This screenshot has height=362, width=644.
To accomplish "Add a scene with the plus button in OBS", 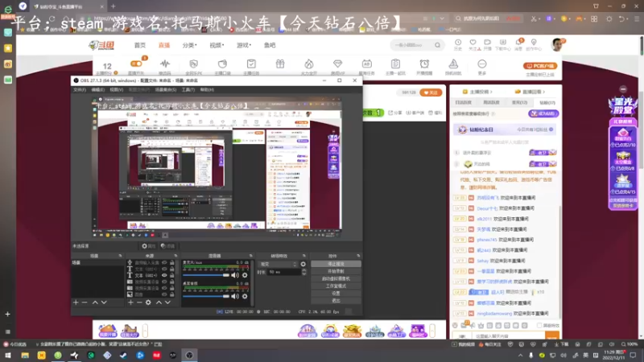I will pyautogui.click(x=76, y=302).
